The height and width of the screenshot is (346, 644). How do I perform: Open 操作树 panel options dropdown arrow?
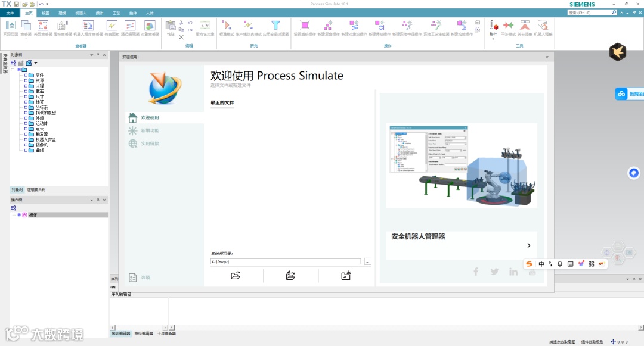92,200
